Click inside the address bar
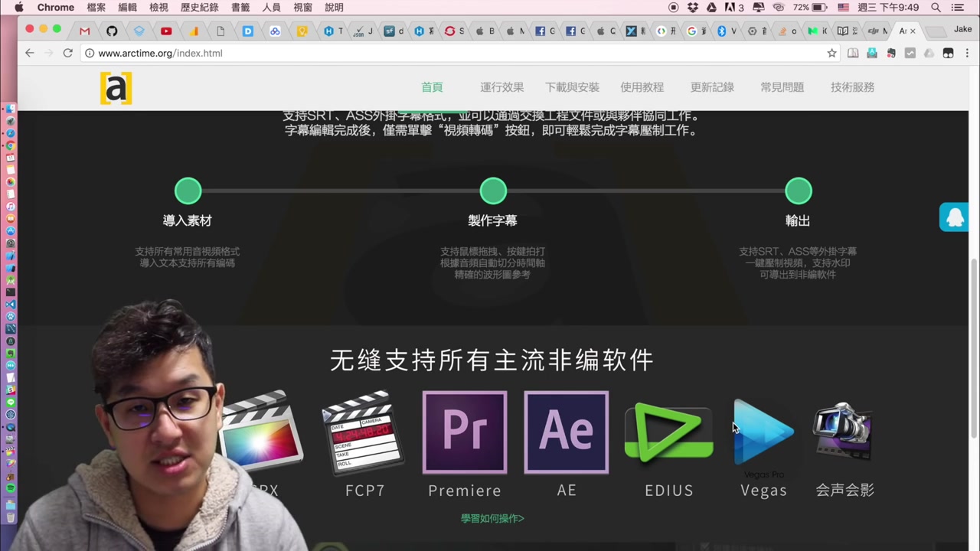Image resolution: width=980 pixels, height=551 pixels. click(x=306, y=53)
